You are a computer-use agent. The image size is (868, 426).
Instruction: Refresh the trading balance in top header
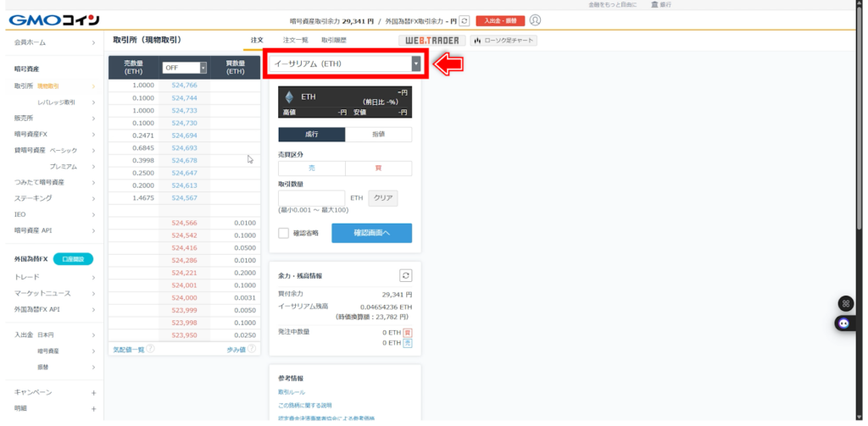[464, 20]
